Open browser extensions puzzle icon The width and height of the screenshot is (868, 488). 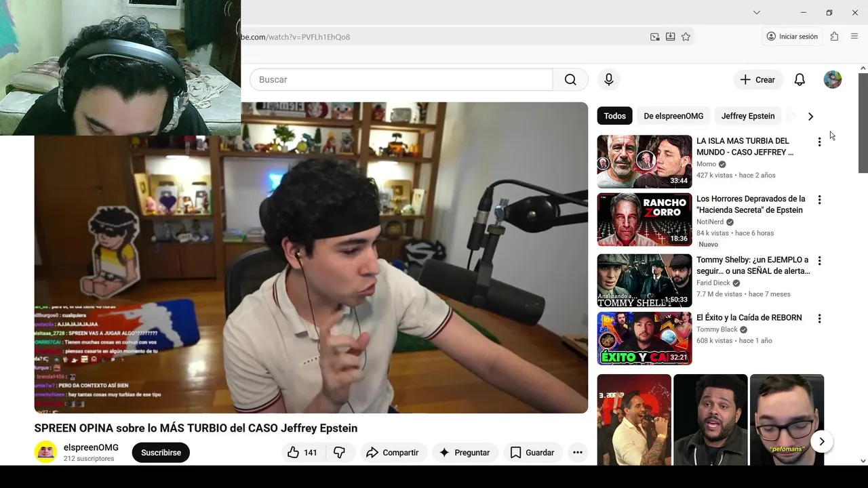[x=834, y=37]
